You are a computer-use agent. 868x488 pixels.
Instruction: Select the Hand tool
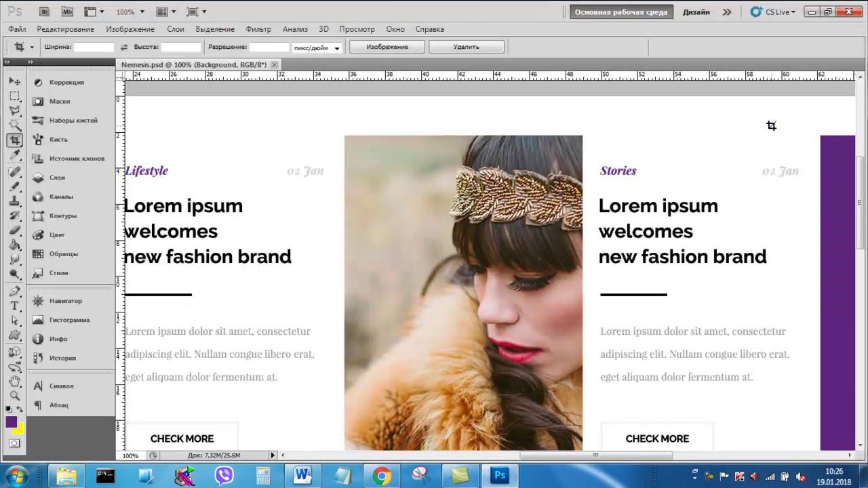[x=14, y=382]
